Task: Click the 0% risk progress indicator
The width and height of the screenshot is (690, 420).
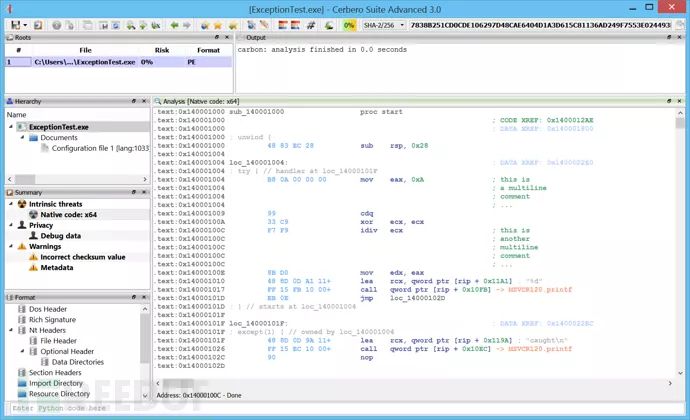Action: coord(350,24)
